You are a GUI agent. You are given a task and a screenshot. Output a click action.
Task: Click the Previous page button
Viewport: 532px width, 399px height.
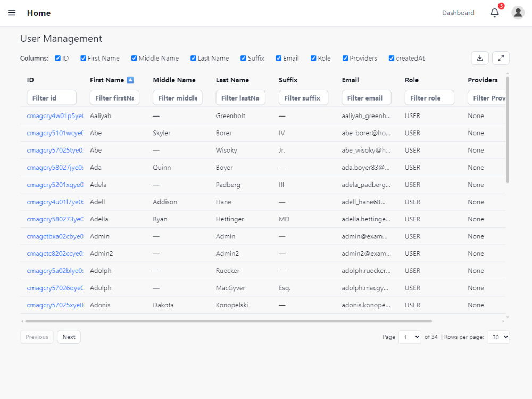tap(37, 337)
